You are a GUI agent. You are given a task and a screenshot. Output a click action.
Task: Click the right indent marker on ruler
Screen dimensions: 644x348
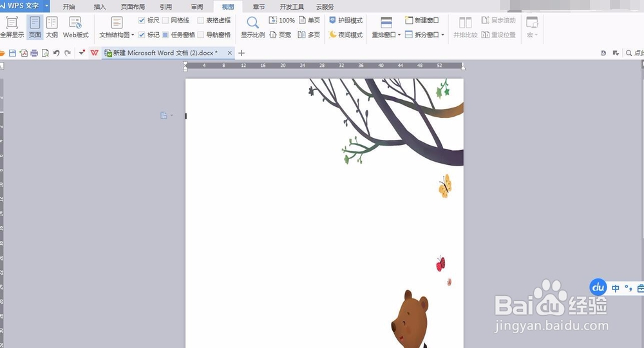point(463,66)
